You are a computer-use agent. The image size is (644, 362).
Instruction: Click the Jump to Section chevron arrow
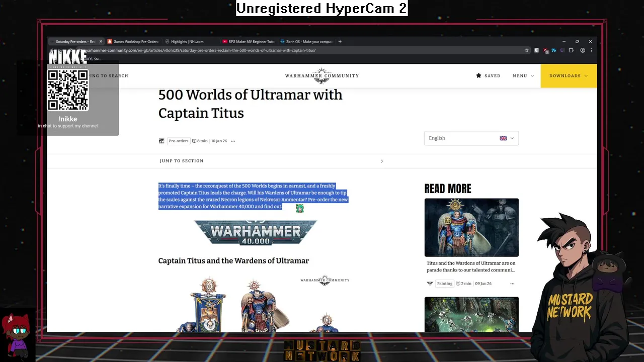382,161
